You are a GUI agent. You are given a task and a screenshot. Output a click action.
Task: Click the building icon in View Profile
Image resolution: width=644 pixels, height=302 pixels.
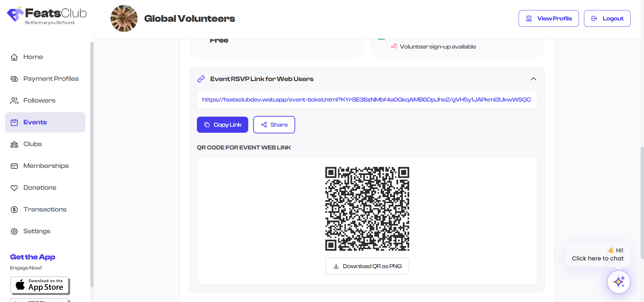pos(529,19)
